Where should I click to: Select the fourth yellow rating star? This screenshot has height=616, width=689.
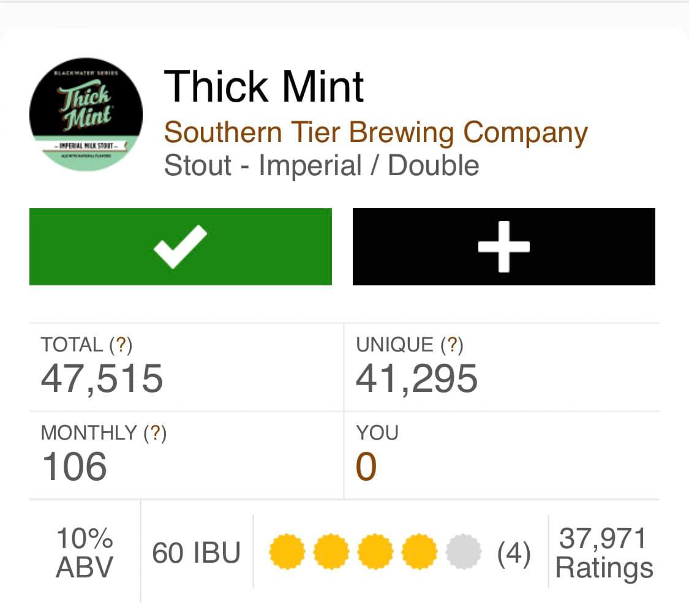[x=420, y=552]
